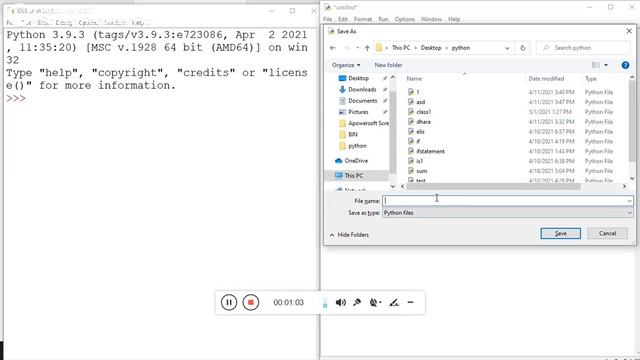Create a New folder
640x360 pixels.
pyautogui.click(x=388, y=65)
